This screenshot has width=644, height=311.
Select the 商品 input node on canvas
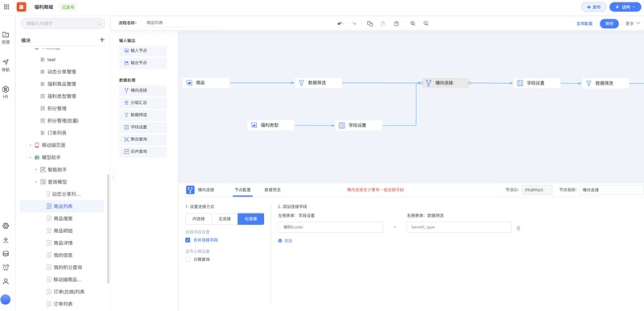click(206, 82)
